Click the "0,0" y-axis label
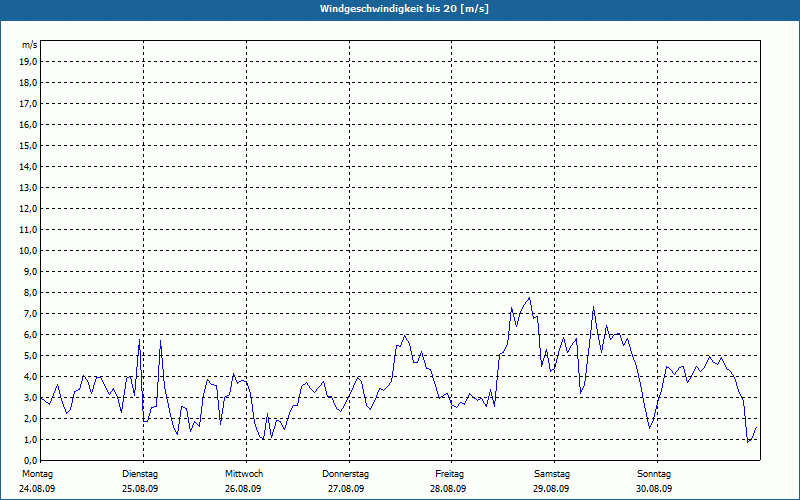The width and height of the screenshot is (800, 500). click(x=30, y=460)
